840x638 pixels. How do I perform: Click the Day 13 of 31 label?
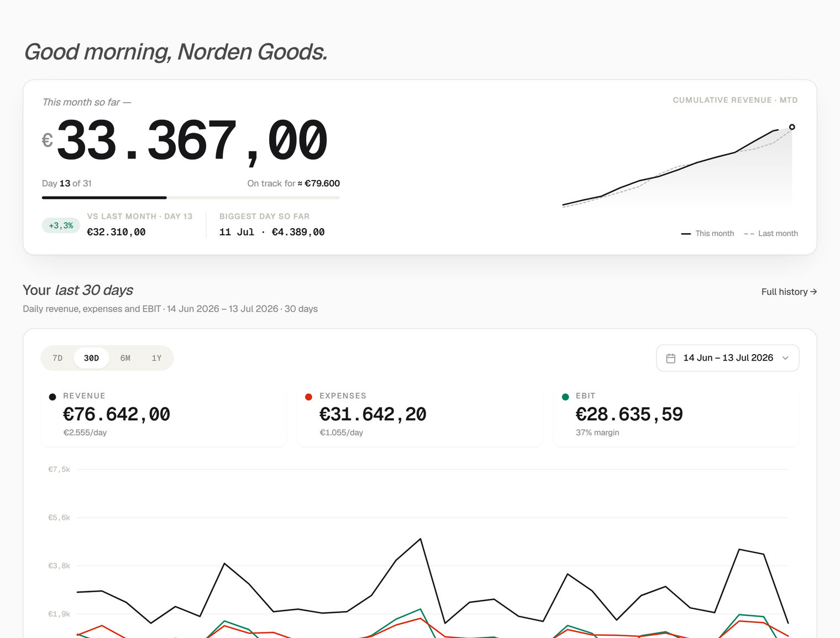click(67, 183)
